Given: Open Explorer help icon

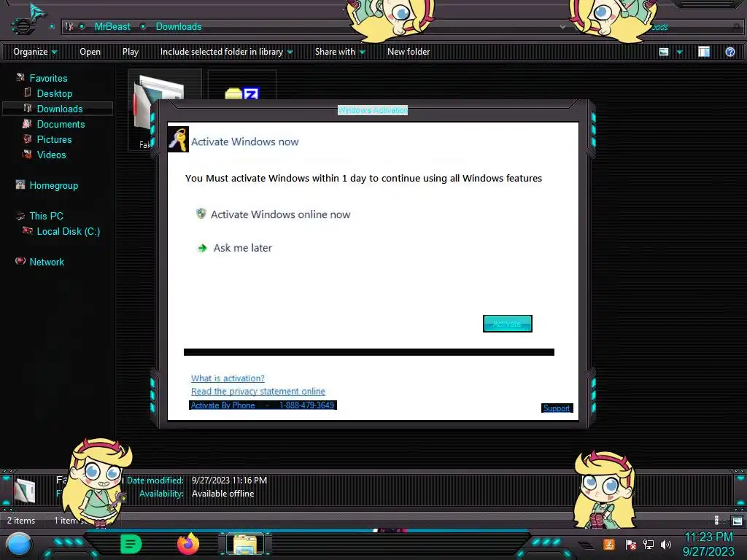Looking at the screenshot, I should pyautogui.click(x=729, y=52).
